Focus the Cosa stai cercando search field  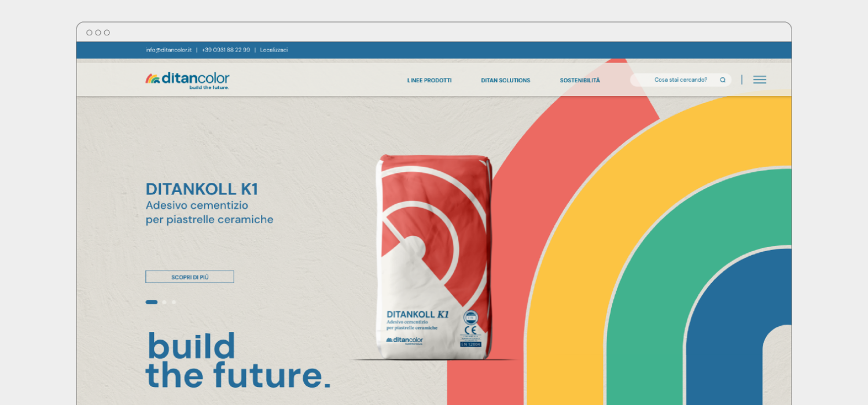pyautogui.click(x=681, y=80)
